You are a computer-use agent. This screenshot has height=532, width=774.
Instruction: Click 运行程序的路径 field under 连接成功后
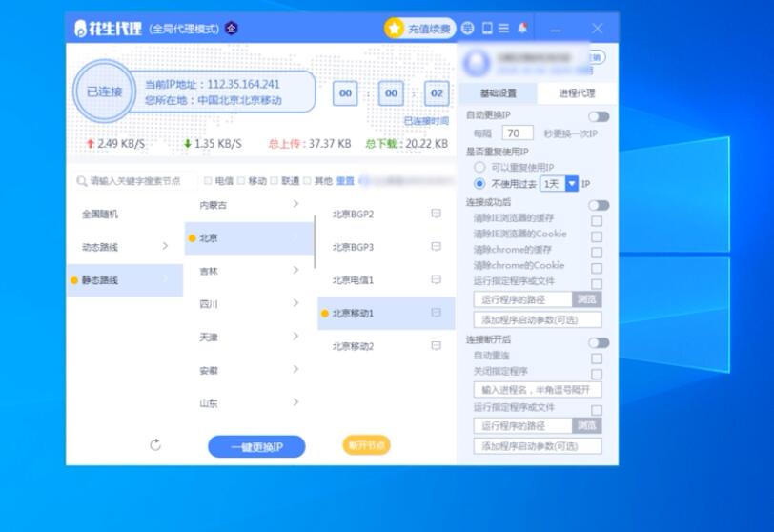523,299
